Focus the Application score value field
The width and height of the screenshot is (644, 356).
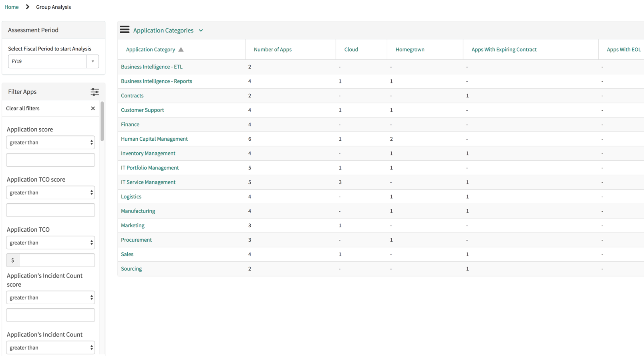click(x=50, y=160)
